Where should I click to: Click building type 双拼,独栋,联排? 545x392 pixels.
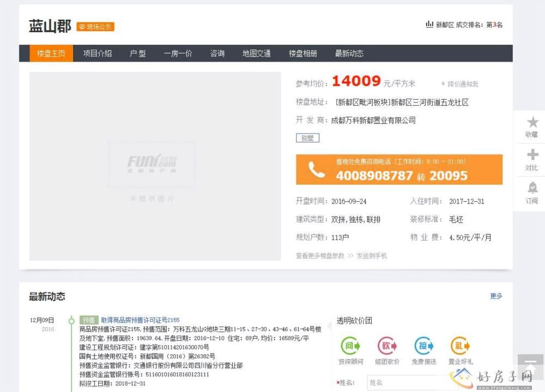click(356, 220)
